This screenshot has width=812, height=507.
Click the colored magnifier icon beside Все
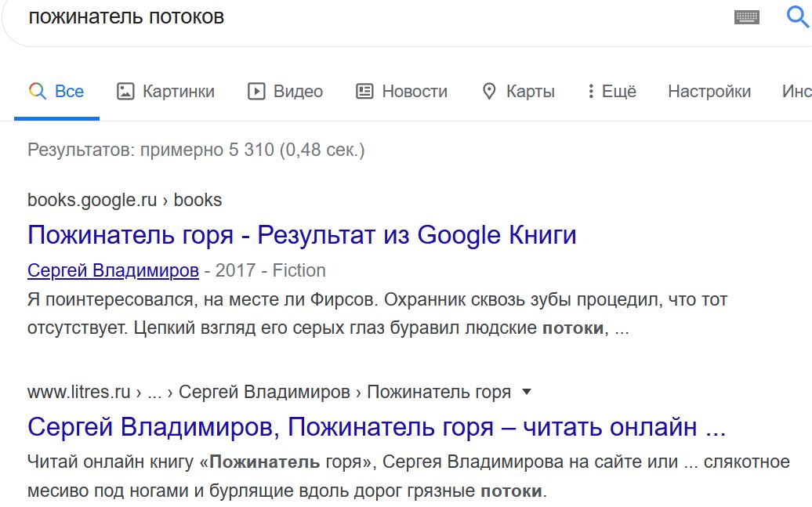37,91
